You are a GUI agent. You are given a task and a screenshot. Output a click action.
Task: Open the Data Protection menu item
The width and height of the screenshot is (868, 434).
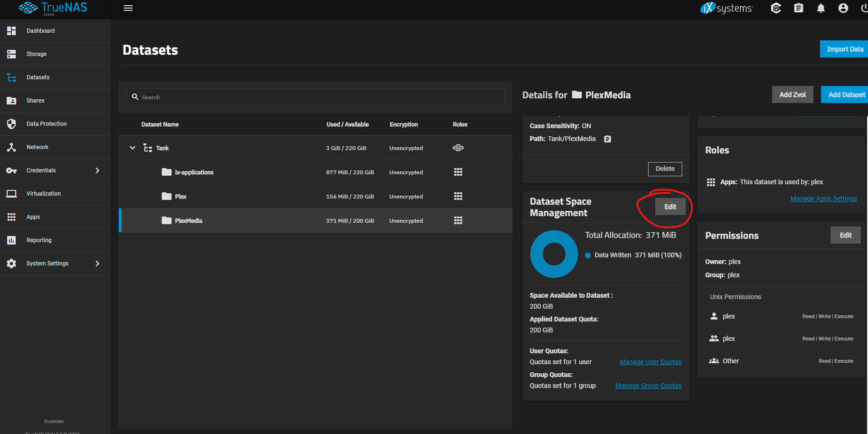[56, 124]
